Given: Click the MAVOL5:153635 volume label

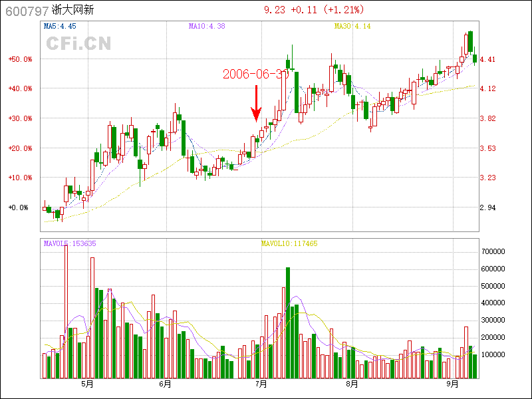Looking at the screenshot, I should [70, 243].
